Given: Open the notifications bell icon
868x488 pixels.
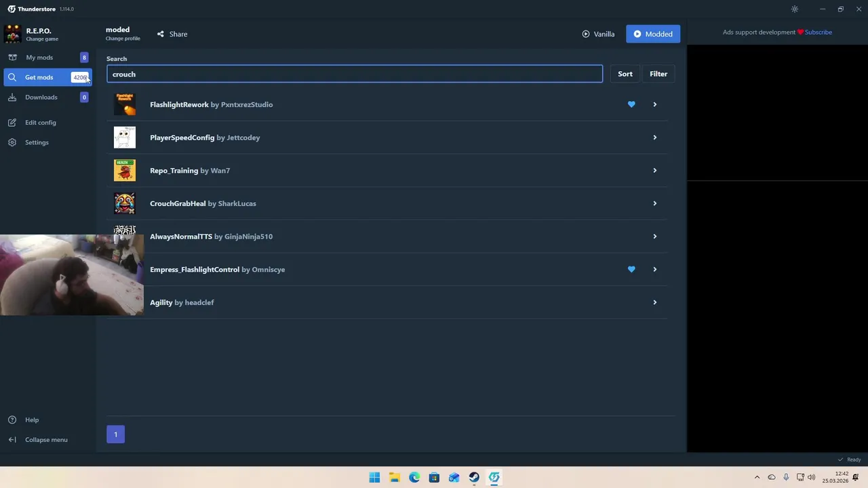Looking at the screenshot, I should 856,477.
